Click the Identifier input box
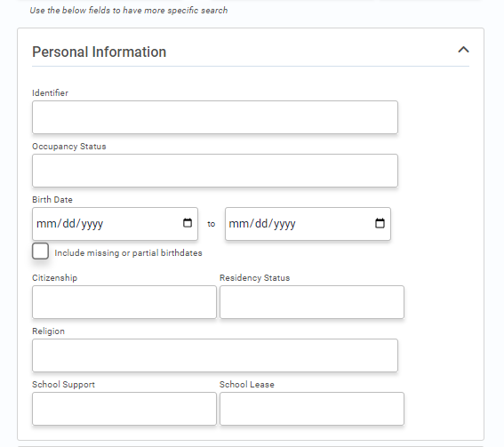This screenshot has width=504, height=447. coord(215,117)
